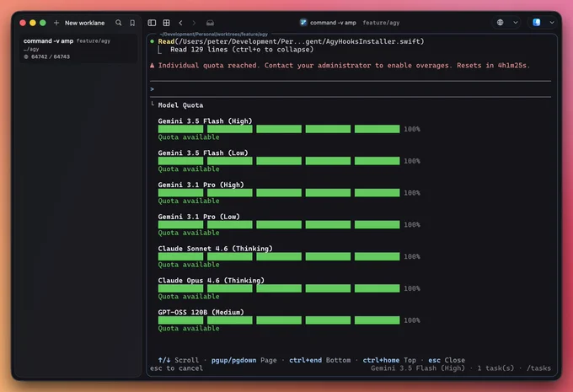Go forward with the right chevron
Screen dimensions: 573x392
coord(194,23)
